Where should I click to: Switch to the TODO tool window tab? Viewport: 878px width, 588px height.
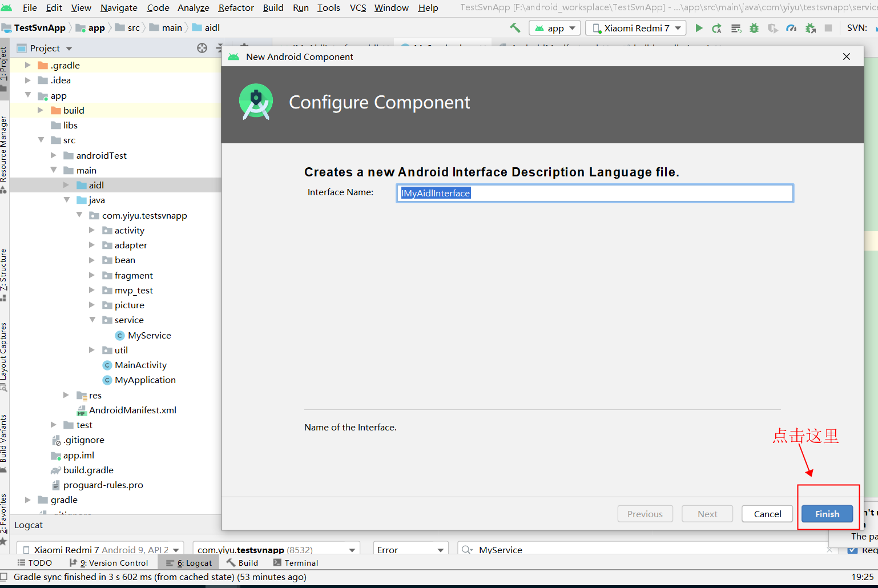[34, 563]
